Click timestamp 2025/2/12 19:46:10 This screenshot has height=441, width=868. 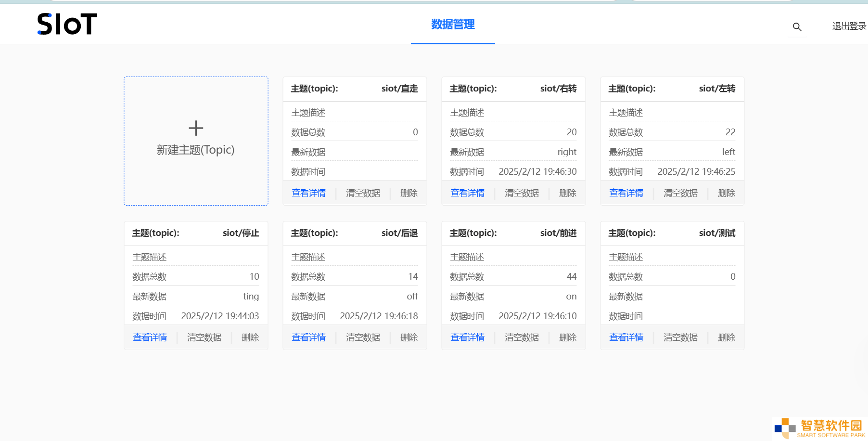tap(537, 316)
